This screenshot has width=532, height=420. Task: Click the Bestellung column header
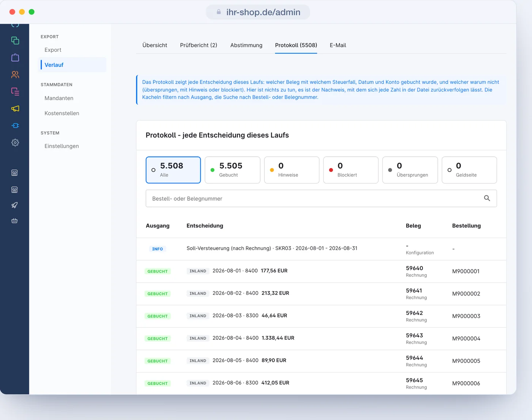click(x=466, y=226)
